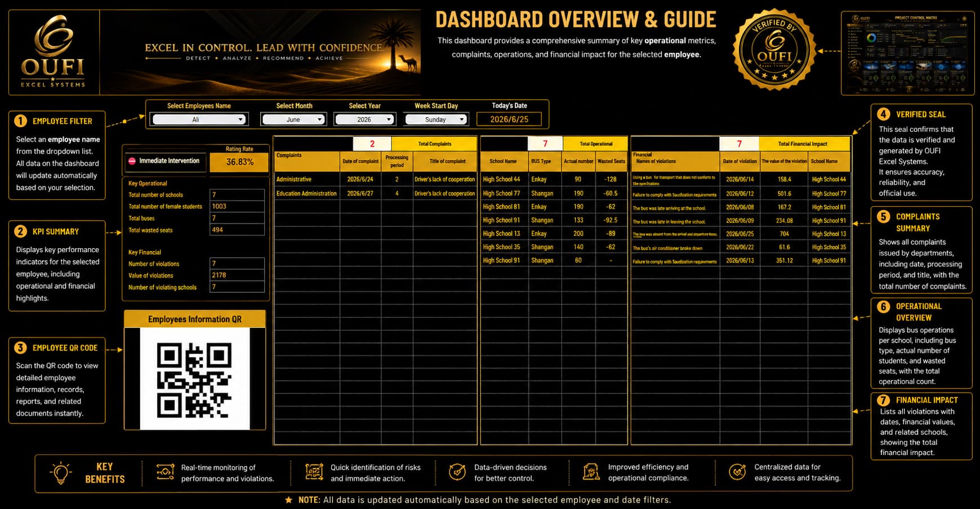
Task: Click the data-driven decisions icon
Action: [457, 472]
